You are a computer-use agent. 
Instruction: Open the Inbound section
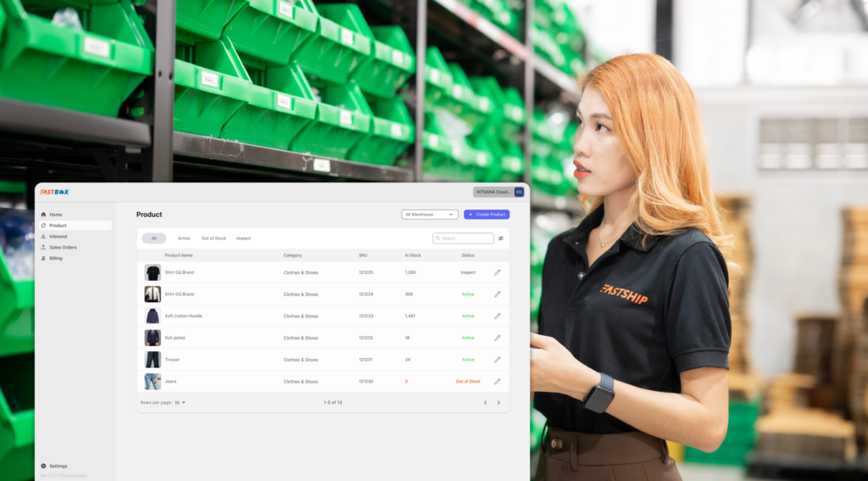coord(58,237)
